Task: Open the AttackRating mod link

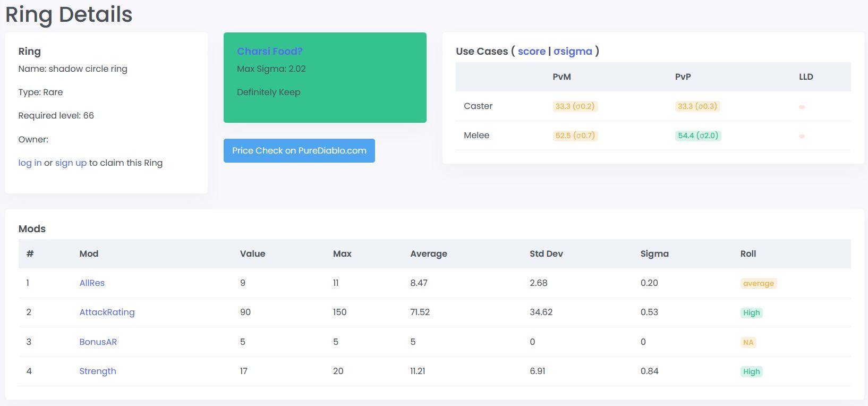Action: (107, 312)
